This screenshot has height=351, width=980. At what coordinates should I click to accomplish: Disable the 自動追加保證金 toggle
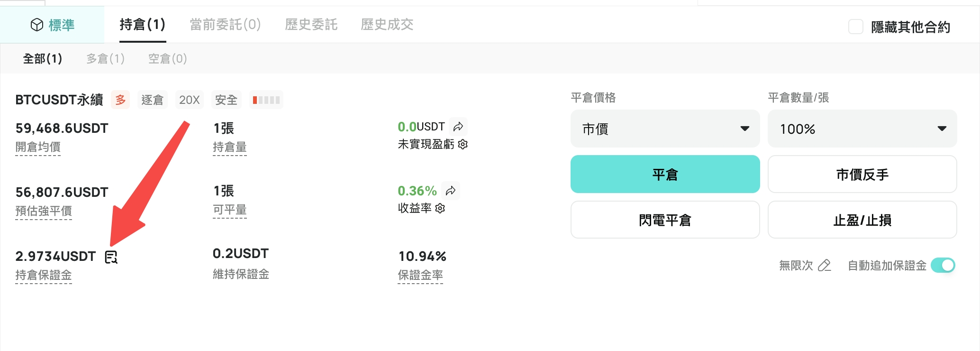[943, 265]
